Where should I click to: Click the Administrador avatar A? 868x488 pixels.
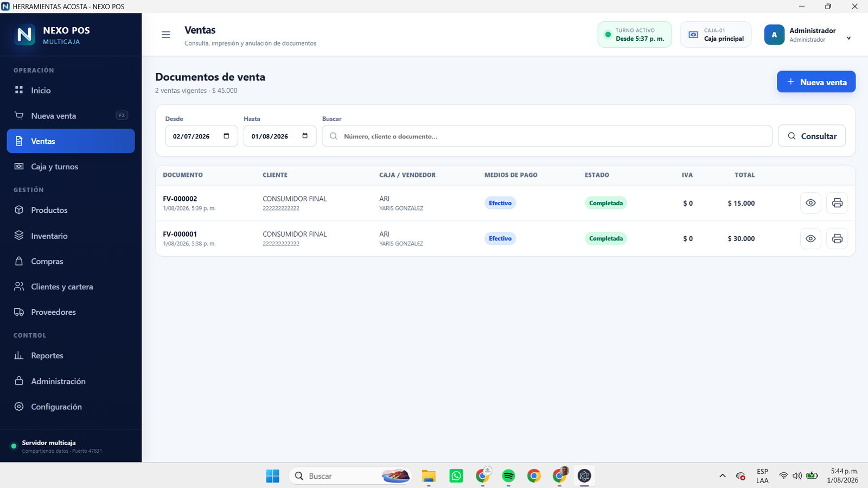pos(774,35)
